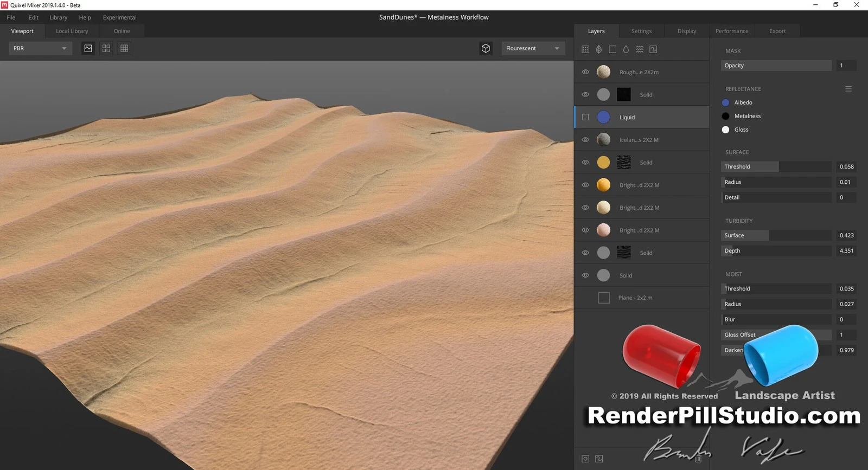Click the leaf icon in the layer toolbar
Screen dimensions: 868x470
(x=599, y=49)
